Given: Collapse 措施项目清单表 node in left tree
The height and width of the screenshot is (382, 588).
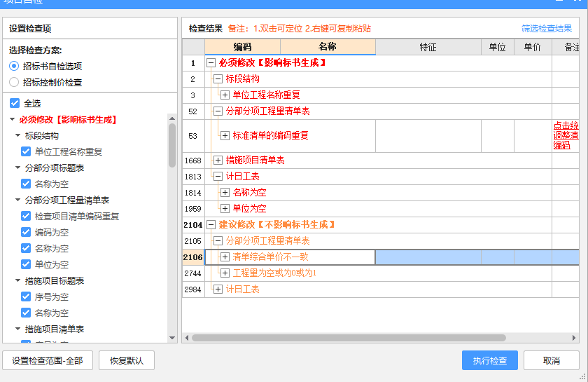Looking at the screenshot, I should 17,329.
